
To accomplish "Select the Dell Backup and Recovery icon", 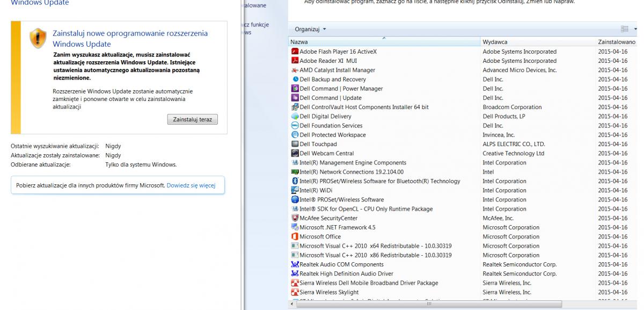I will tap(295, 80).
